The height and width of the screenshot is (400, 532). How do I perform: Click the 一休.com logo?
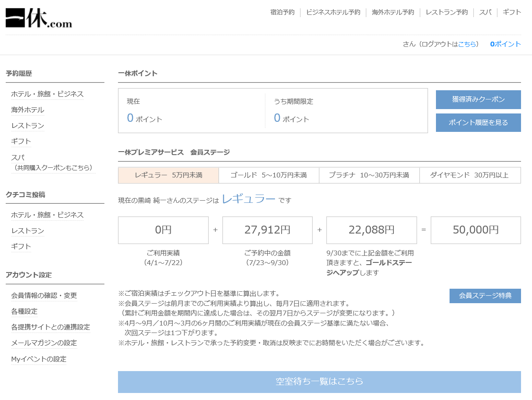tap(39, 18)
